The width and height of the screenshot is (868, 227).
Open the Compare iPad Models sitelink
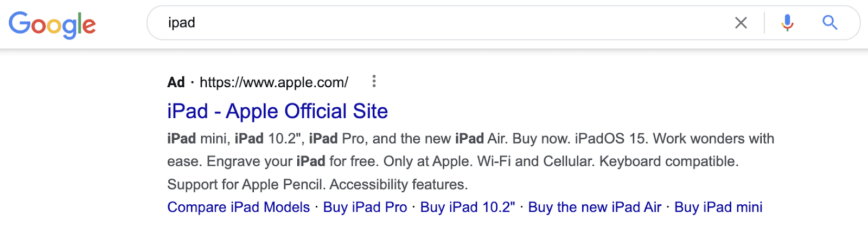coord(238,207)
